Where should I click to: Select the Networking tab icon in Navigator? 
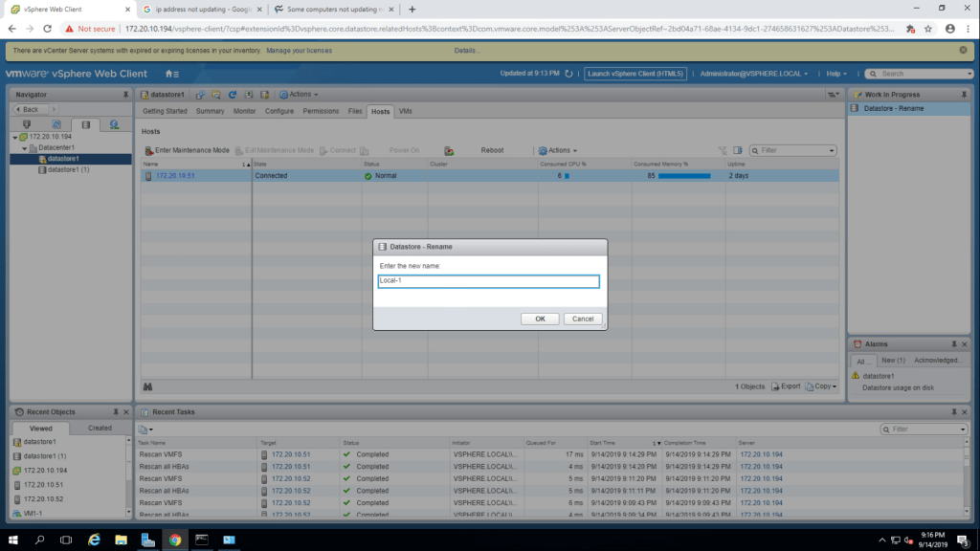[114, 124]
